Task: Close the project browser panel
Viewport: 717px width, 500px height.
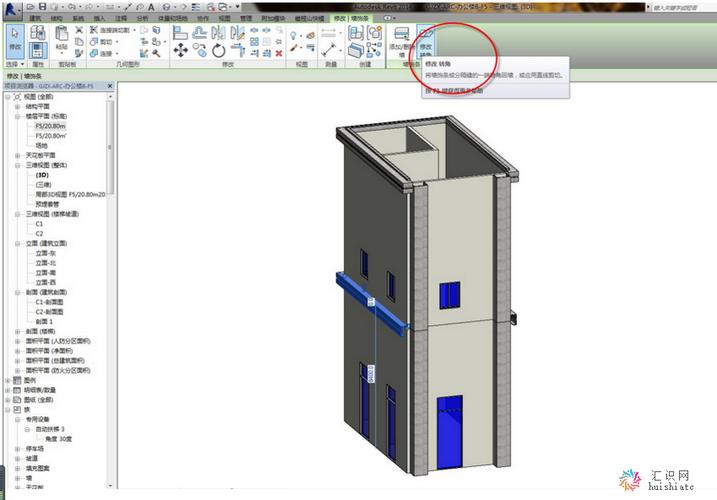Action: 110,86
